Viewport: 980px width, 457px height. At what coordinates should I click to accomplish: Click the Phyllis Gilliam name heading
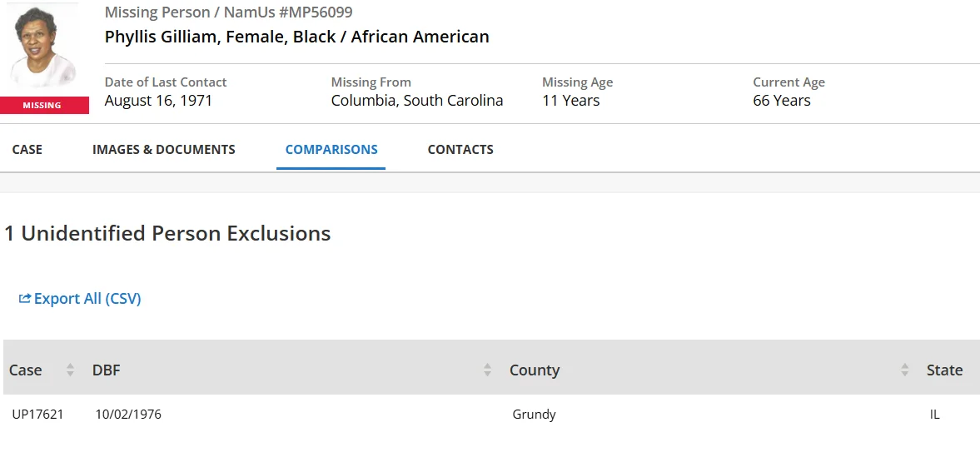click(x=297, y=37)
